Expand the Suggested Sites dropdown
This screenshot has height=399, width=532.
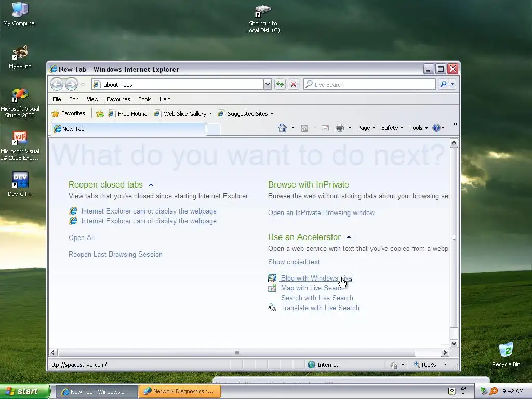[272, 114]
